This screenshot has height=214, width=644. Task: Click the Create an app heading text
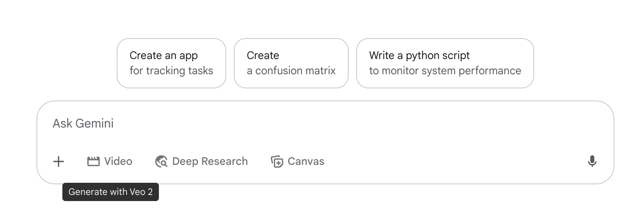[163, 56]
